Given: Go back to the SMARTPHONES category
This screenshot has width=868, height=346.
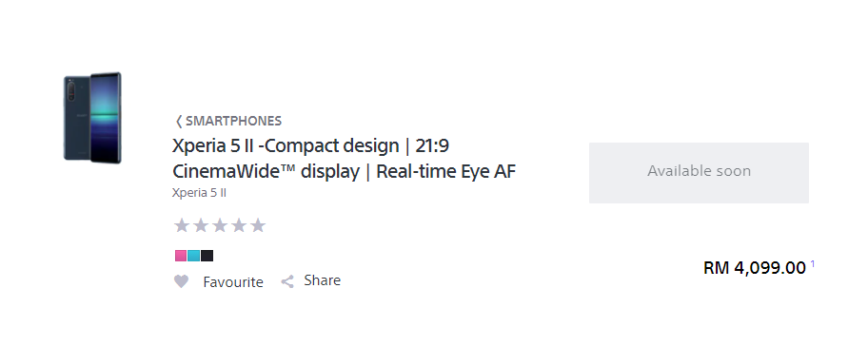Looking at the screenshot, I should 233,121.
